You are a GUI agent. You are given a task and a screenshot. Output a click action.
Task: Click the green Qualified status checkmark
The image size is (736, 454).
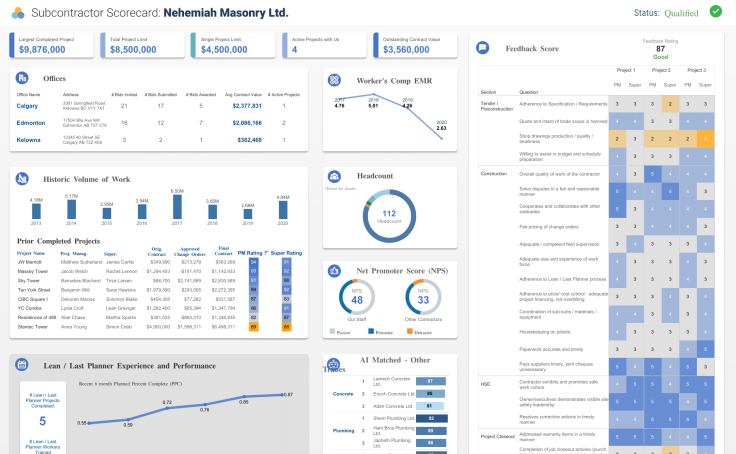pos(715,12)
